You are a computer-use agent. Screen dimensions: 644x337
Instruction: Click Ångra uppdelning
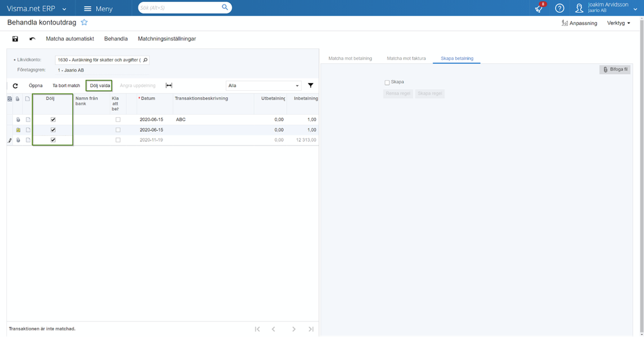[x=137, y=86]
